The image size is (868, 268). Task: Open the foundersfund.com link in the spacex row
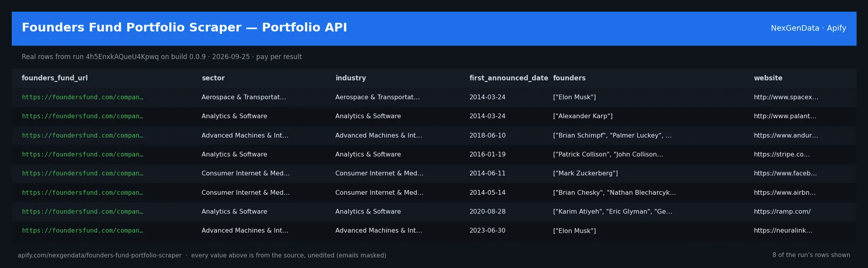(82, 97)
